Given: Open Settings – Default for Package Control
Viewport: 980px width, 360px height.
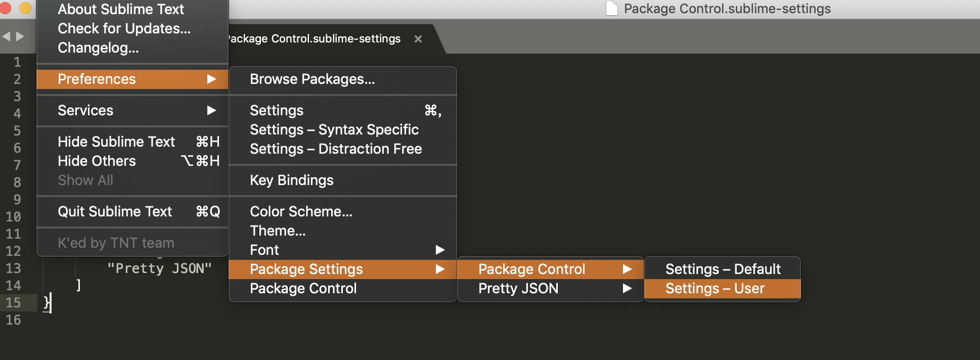Looking at the screenshot, I should click(723, 269).
